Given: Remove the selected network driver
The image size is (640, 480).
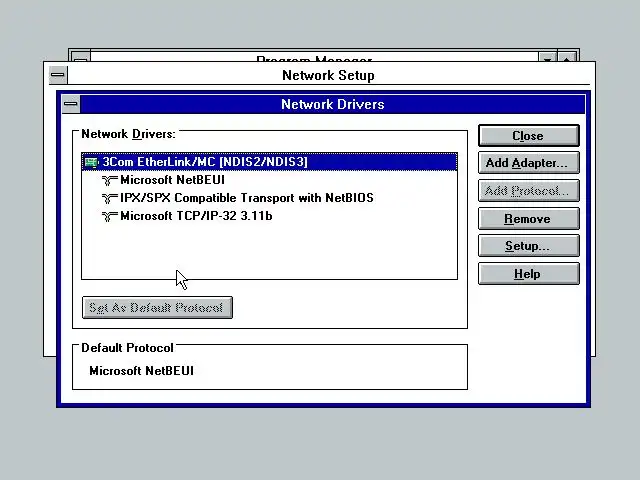Looking at the screenshot, I should click(529, 219).
